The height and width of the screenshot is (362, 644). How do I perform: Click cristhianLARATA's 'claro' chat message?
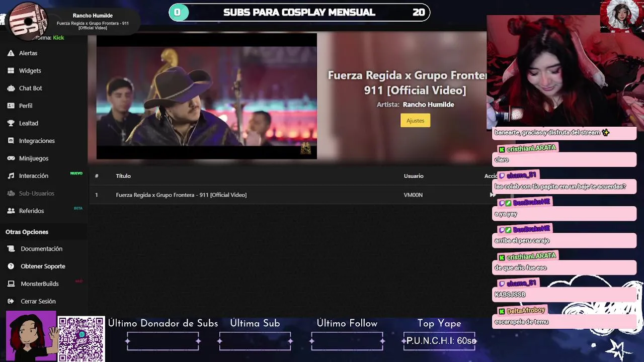pyautogui.click(x=564, y=160)
